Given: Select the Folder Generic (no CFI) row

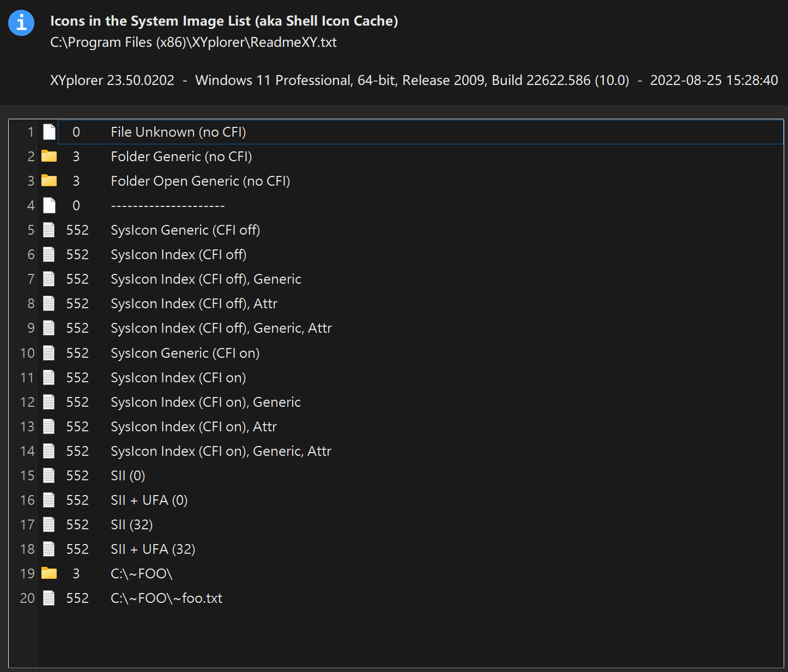Looking at the screenshot, I should pos(181,157).
